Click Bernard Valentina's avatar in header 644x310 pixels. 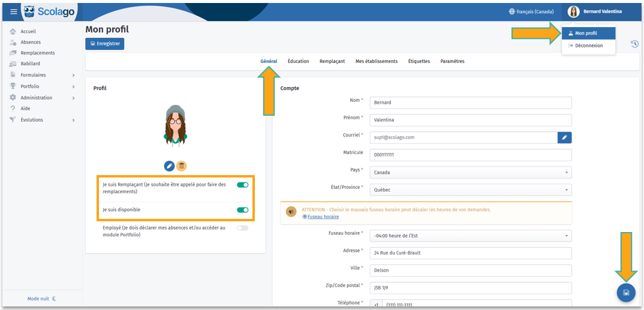pos(573,11)
